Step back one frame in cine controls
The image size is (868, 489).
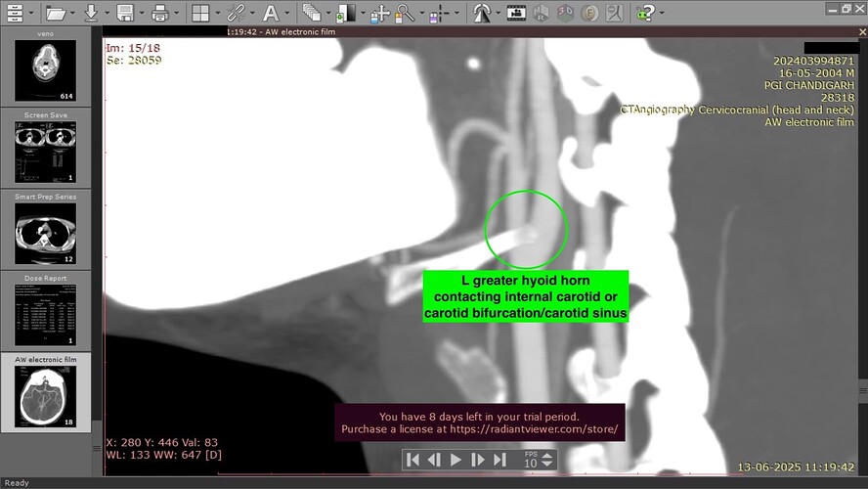point(435,460)
